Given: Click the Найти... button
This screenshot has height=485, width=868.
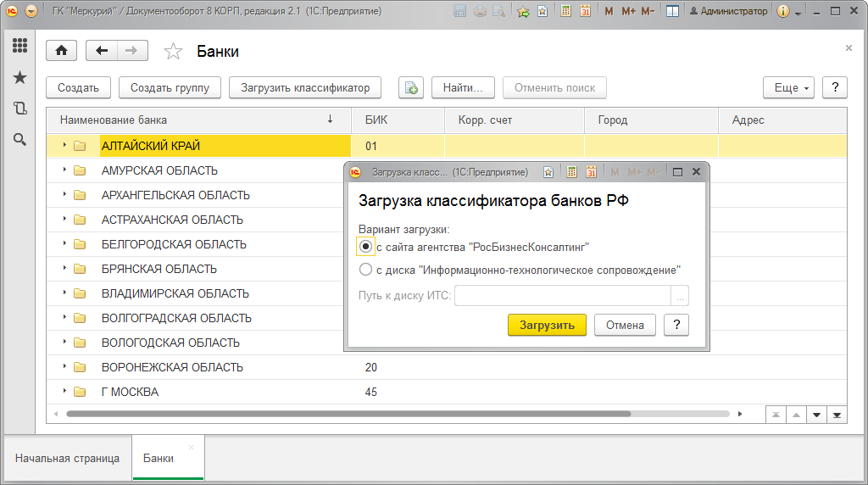Looking at the screenshot, I should coord(463,87).
